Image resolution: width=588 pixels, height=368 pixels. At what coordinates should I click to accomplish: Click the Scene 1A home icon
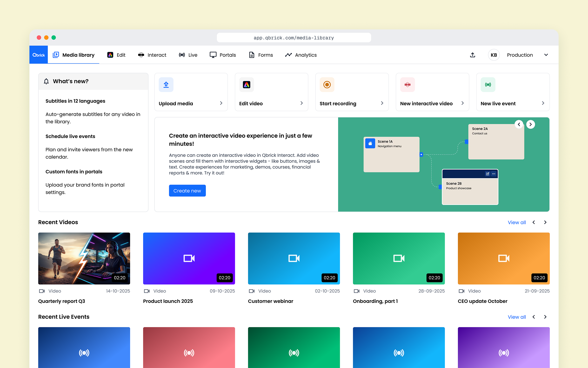(370, 143)
